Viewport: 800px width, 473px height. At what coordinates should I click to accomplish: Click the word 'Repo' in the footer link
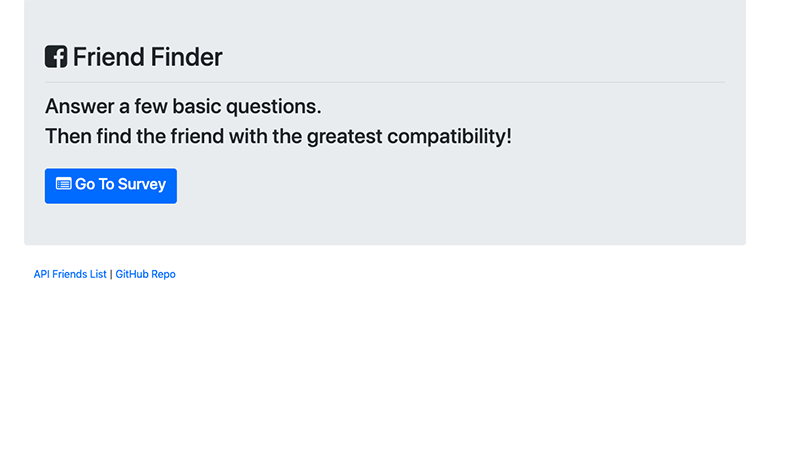(x=163, y=274)
